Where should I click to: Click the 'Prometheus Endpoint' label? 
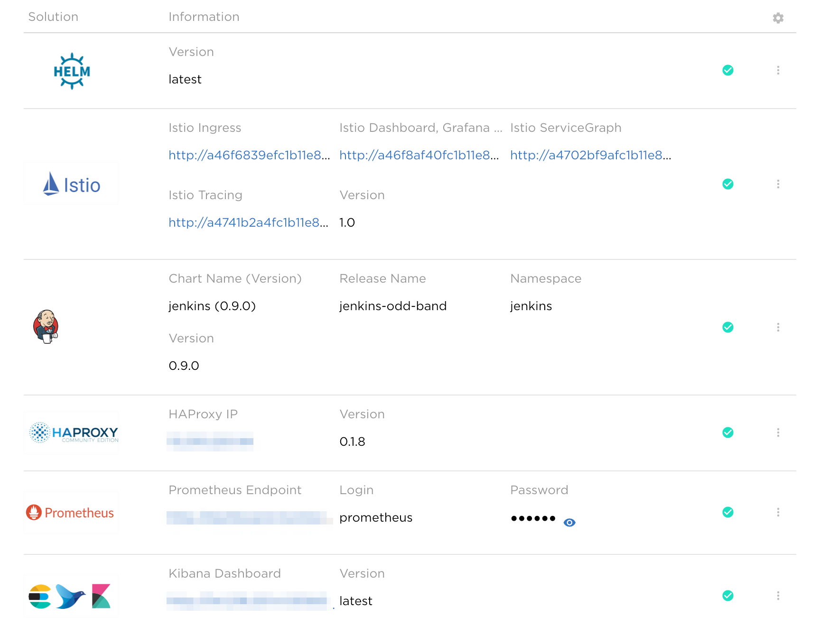click(235, 490)
